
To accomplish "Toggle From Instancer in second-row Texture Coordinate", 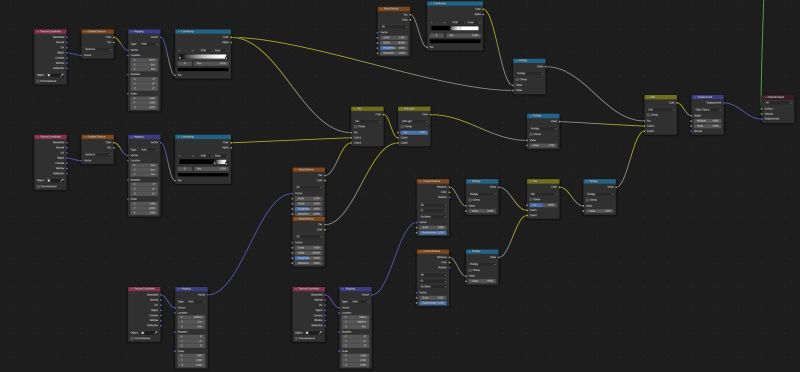I will click(39, 186).
